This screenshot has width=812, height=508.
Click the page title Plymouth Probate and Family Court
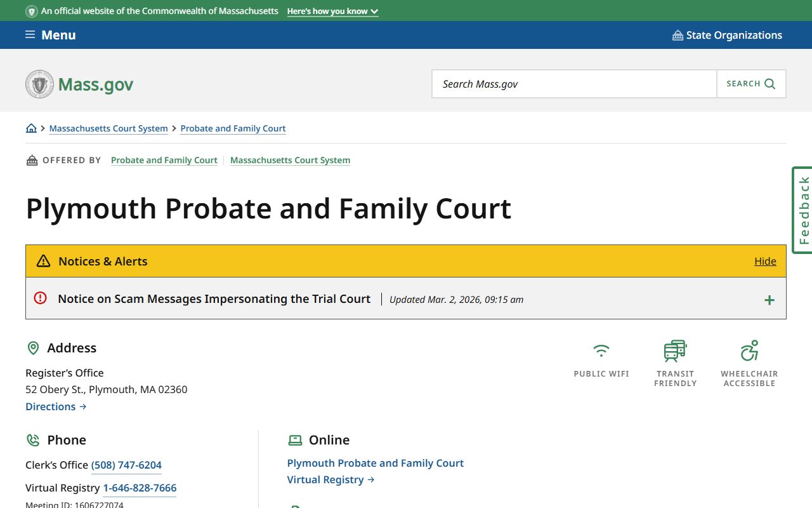268,208
